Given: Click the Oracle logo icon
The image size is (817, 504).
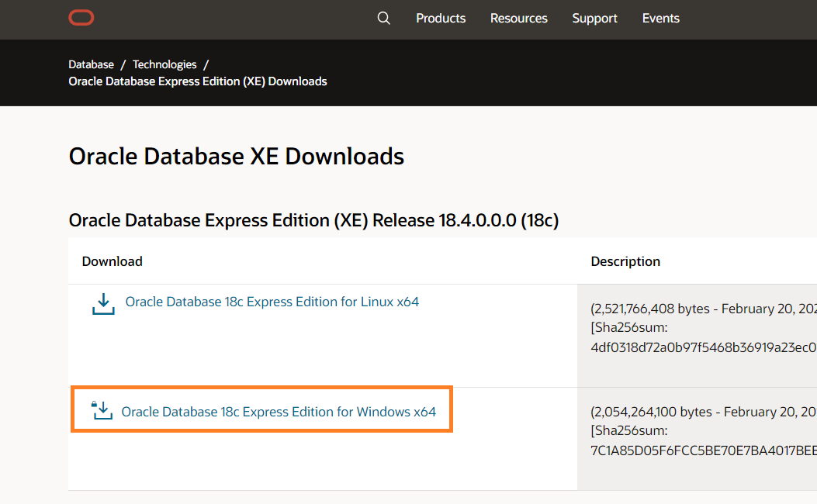Looking at the screenshot, I should click(81, 18).
